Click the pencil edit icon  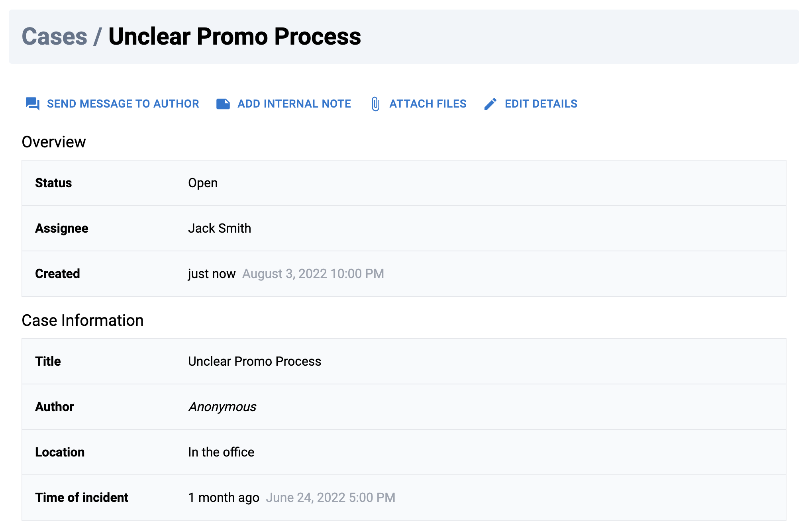[490, 104]
